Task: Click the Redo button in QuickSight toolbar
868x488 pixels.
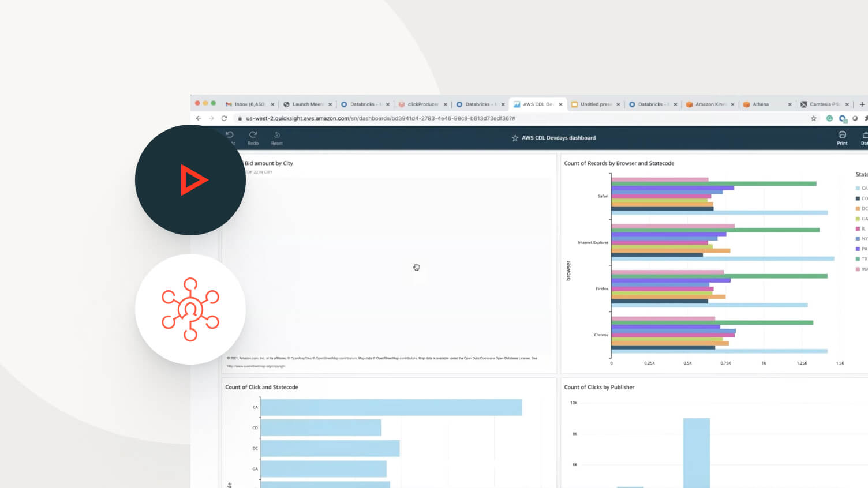Action: [x=253, y=137]
